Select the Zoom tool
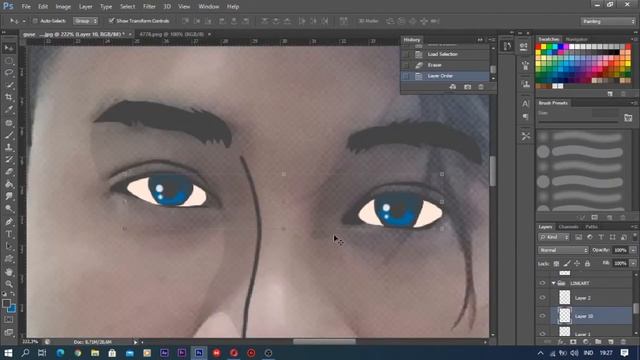The width and height of the screenshot is (640, 360). click(9, 284)
